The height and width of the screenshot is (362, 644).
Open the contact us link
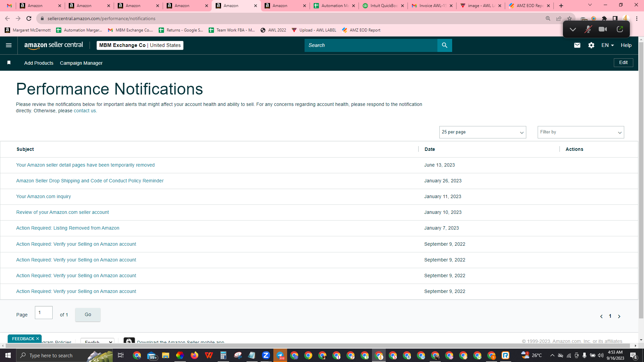tap(85, 111)
